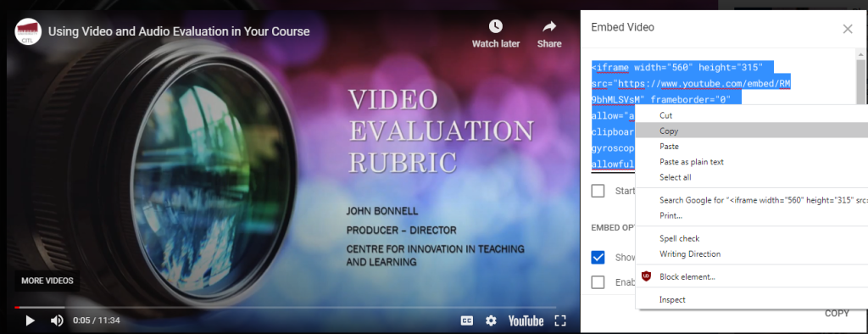Viewport: 868px width, 334px height.
Task: Uncheck the Show player controls checkbox
Action: click(x=598, y=258)
